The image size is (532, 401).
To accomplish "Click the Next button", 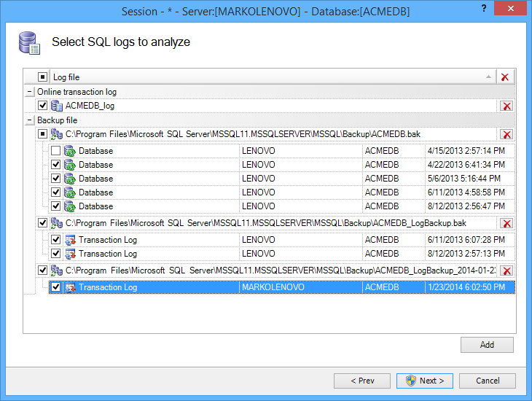I will (x=425, y=381).
